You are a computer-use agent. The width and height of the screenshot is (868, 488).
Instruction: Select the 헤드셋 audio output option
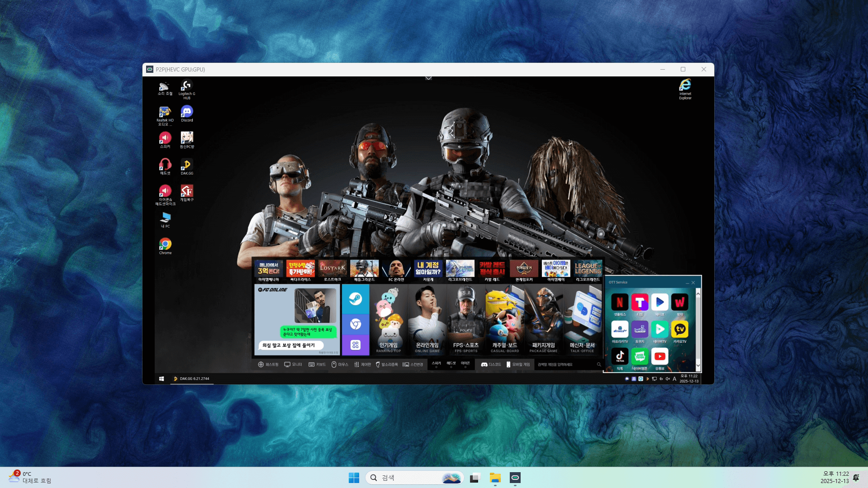pos(451,364)
